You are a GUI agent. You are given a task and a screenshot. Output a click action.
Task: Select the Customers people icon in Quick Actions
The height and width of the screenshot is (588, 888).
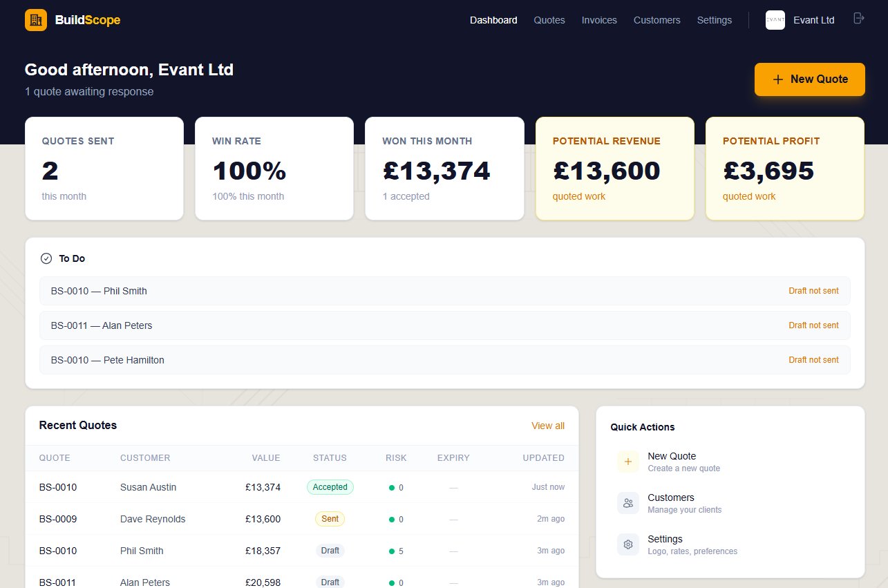pyautogui.click(x=627, y=503)
